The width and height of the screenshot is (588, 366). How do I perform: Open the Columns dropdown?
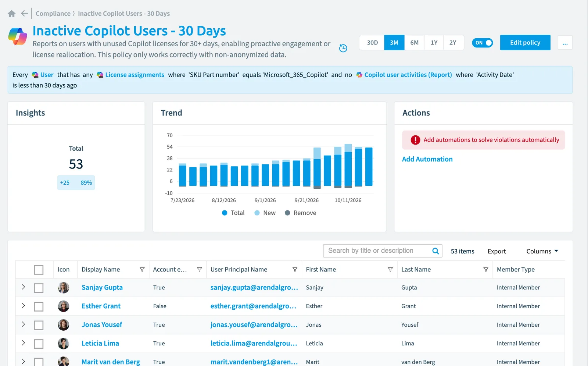pos(542,251)
